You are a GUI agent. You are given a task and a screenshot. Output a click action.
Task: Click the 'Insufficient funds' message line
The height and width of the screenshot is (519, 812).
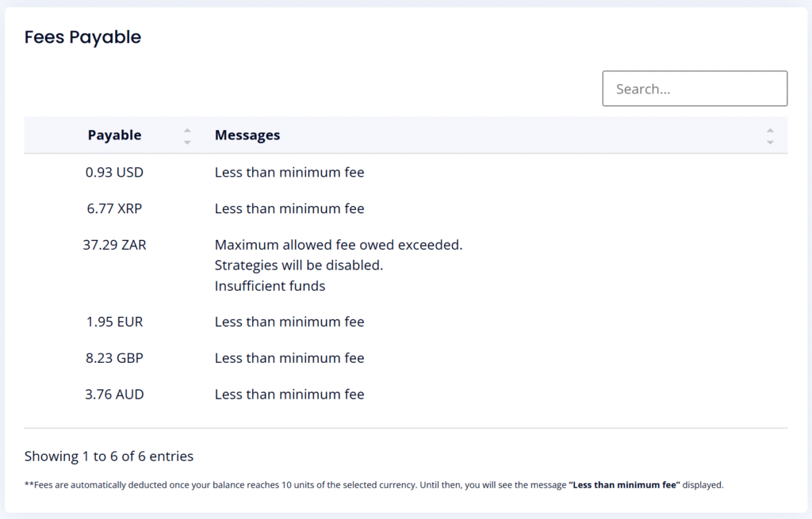click(x=270, y=286)
